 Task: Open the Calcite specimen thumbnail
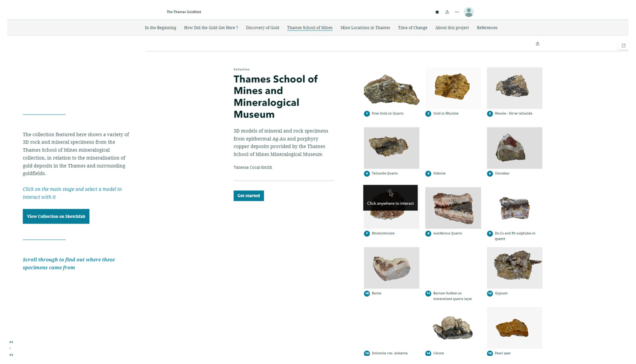click(453, 328)
